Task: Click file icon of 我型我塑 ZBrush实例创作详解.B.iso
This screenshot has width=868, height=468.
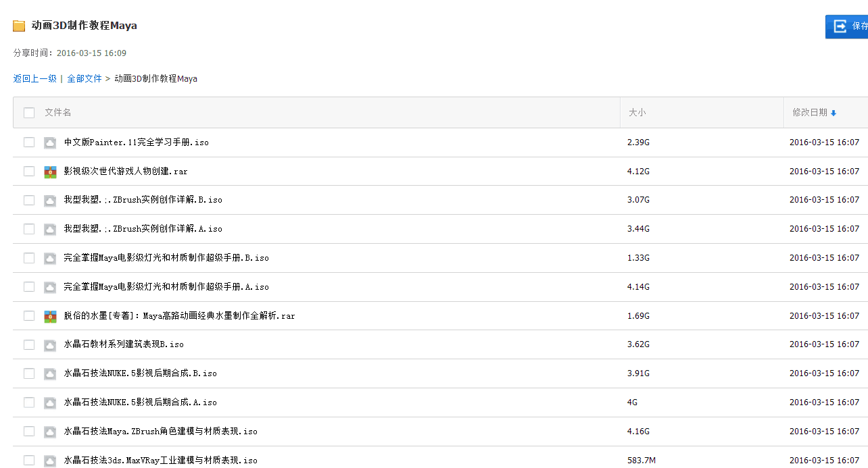Action: pyautogui.click(x=50, y=201)
